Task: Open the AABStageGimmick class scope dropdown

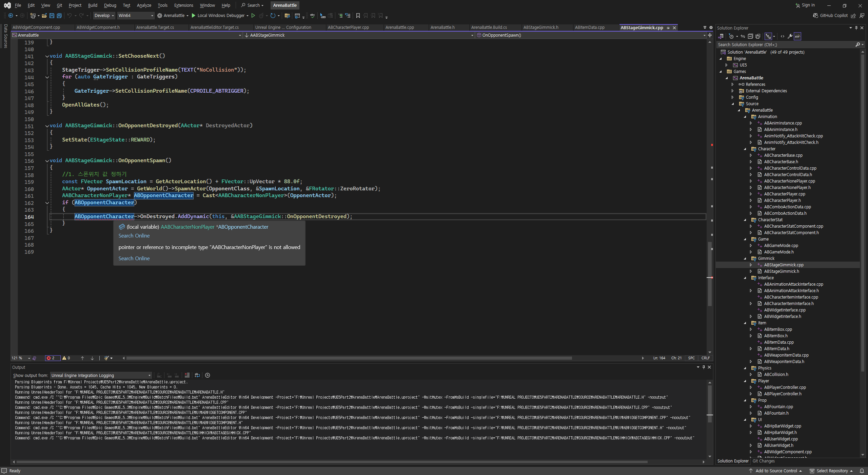Action: pos(359,35)
